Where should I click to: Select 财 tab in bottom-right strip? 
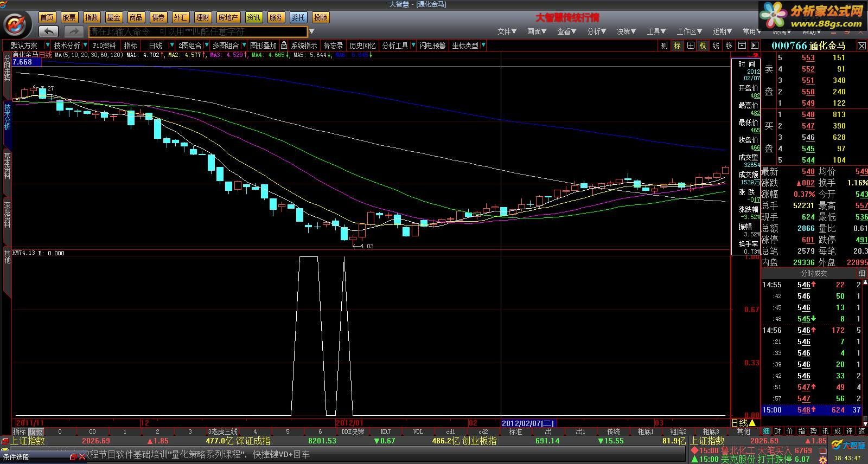pos(778,431)
